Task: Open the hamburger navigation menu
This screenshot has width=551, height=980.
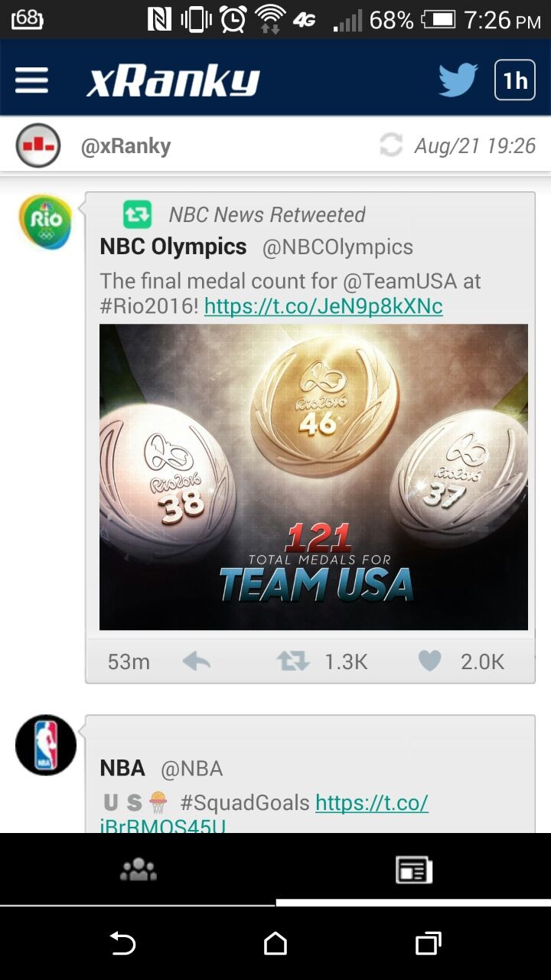Action: (x=31, y=80)
